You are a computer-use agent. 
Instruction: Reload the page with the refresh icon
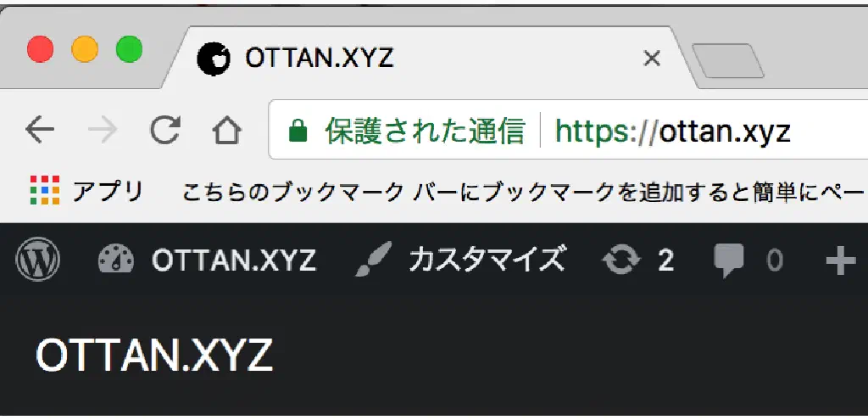165,131
